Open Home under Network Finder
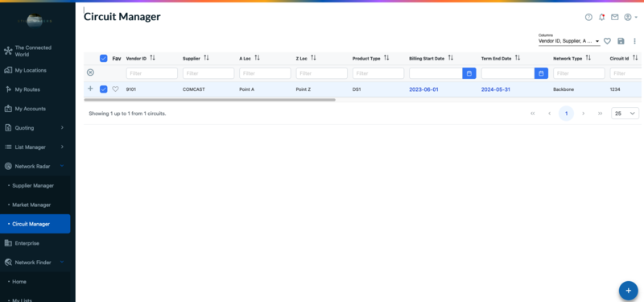This screenshot has width=644, height=302. pyautogui.click(x=35, y=281)
